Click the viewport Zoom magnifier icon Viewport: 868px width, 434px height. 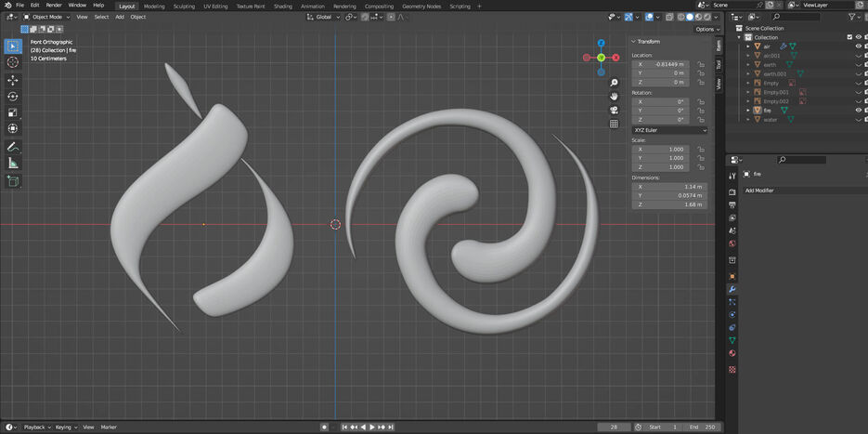tap(614, 83)
